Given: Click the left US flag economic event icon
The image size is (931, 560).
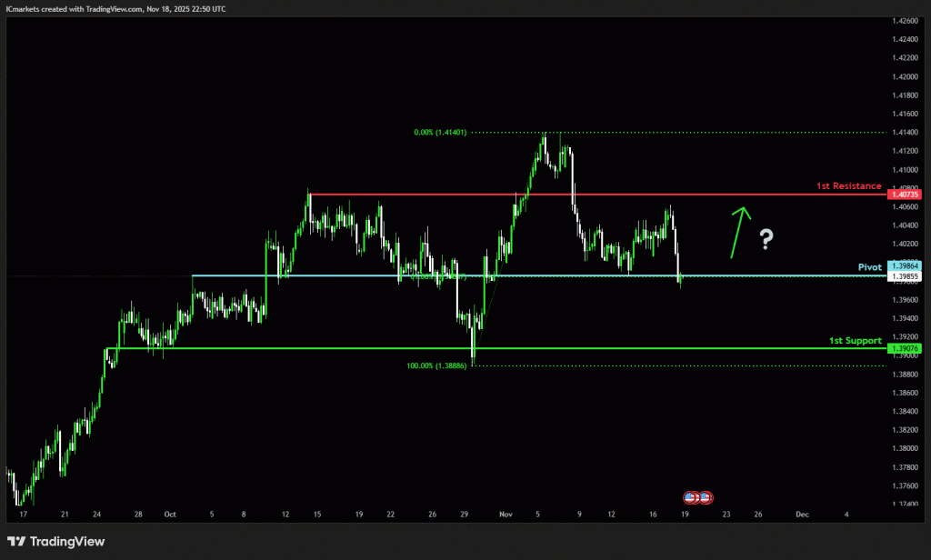Looking at the screenshot, I should point(691,497).
